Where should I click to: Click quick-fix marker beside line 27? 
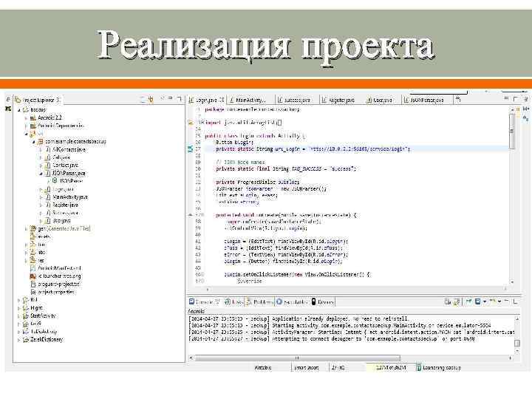(191, 149)
